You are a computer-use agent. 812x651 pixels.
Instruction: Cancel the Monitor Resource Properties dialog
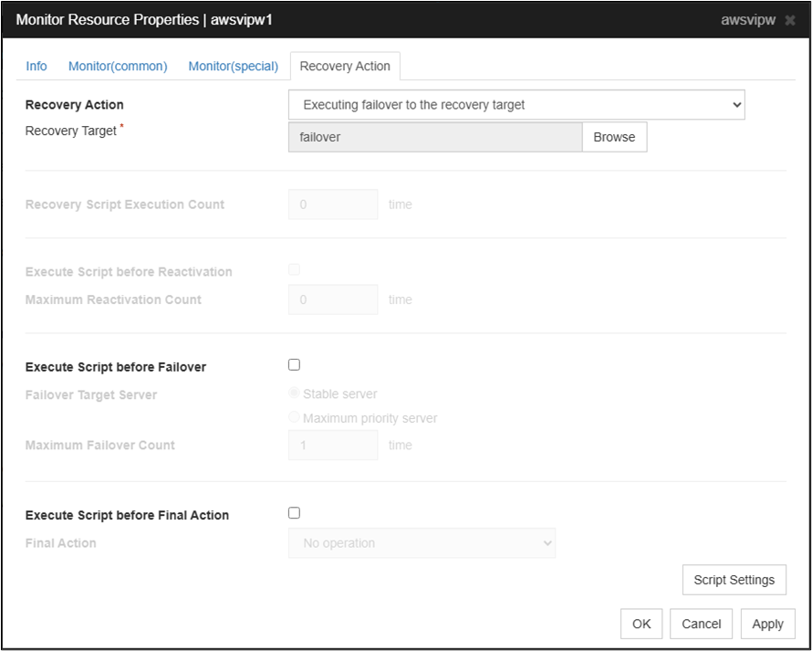pyautogui.click(x=701, y=624)
